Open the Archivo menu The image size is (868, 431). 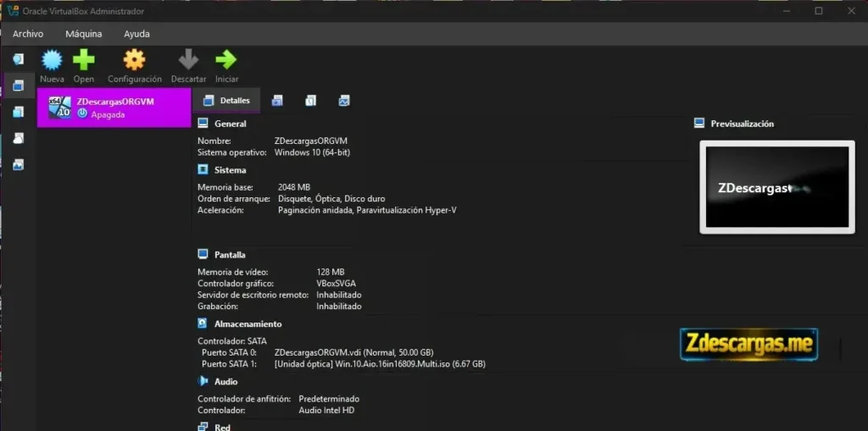pos(28,34)
